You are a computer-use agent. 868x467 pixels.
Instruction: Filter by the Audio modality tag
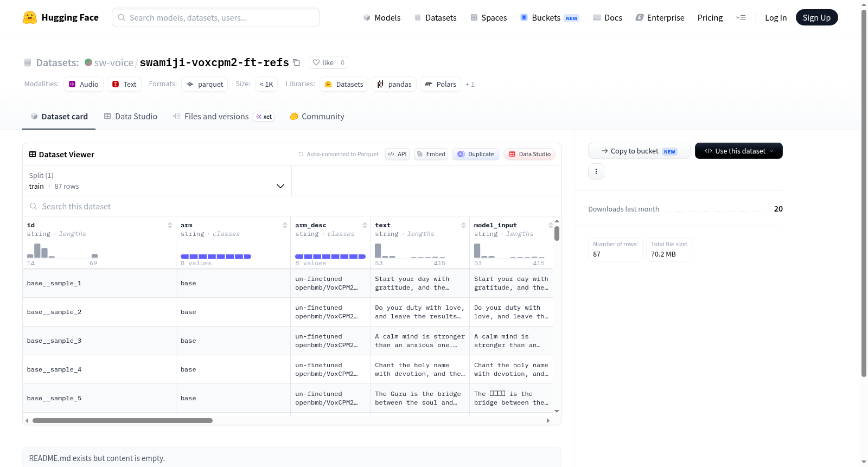point(84,84)
